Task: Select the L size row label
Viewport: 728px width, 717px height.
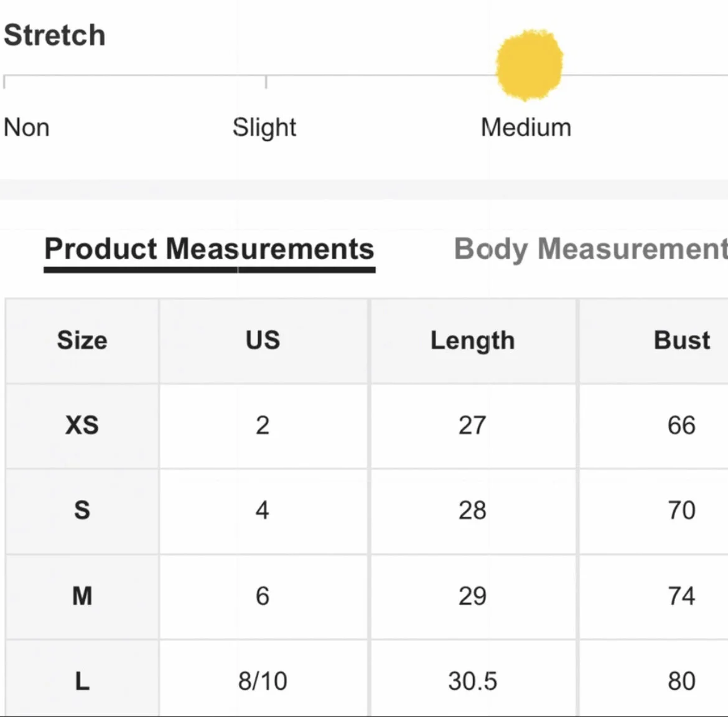Action: pyautogui.click(x=82, y=682)
